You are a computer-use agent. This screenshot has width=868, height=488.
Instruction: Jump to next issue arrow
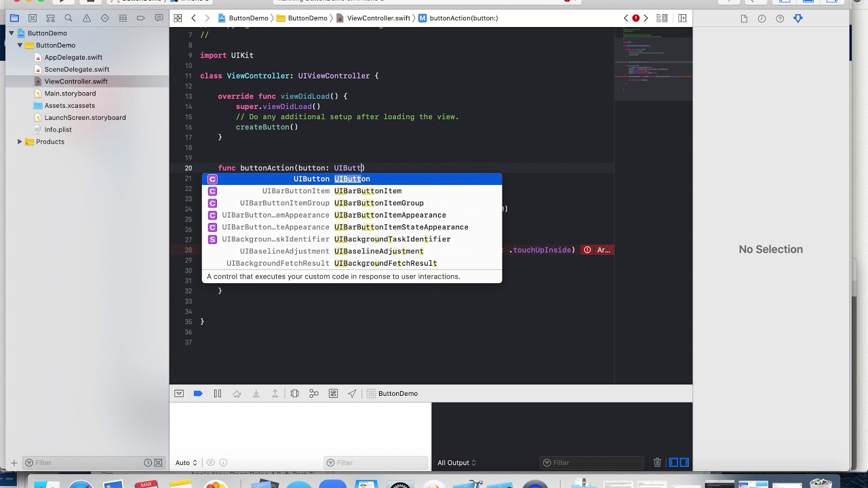[646, 18]
